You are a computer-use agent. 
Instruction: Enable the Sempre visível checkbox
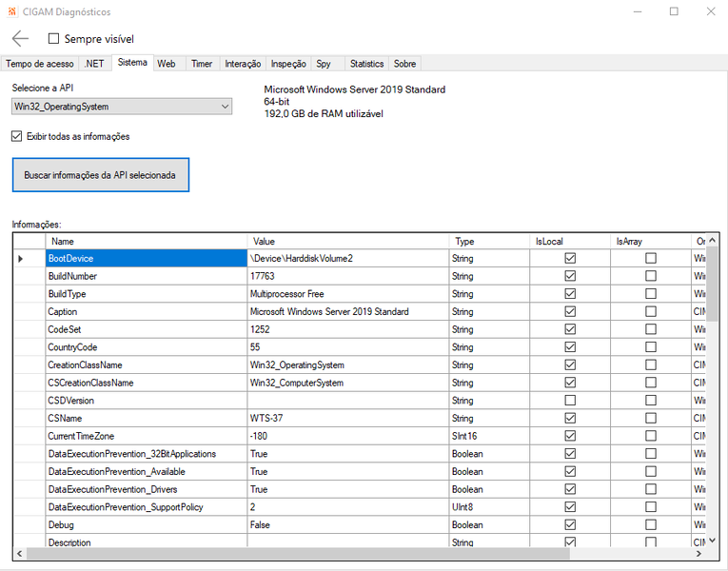click(x=54, y=38)
